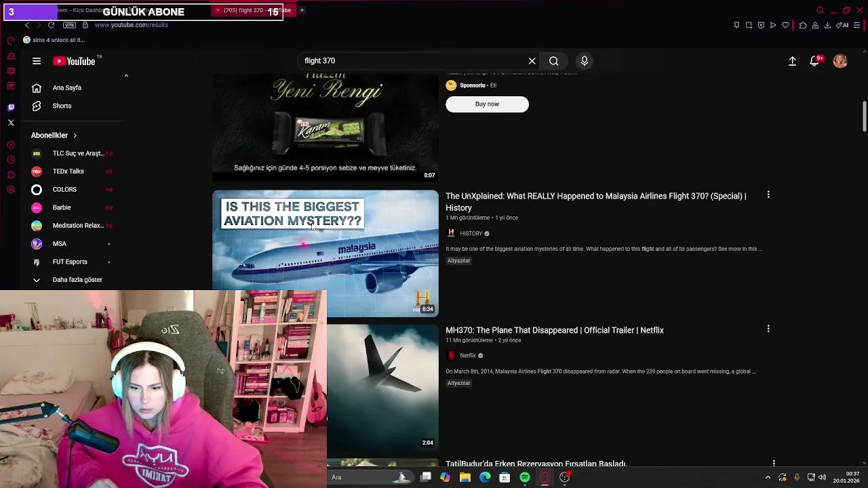Open the Meditation Relax subscription
The height and width of the screenshot is (488, 868).
pyautogui.click(x=73, y=225)
